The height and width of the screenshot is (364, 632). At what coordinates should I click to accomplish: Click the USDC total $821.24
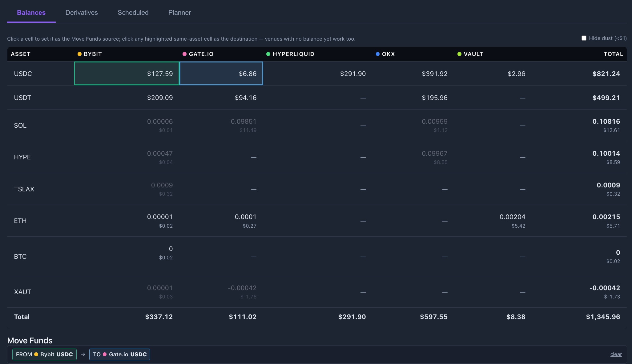point(606,74)
